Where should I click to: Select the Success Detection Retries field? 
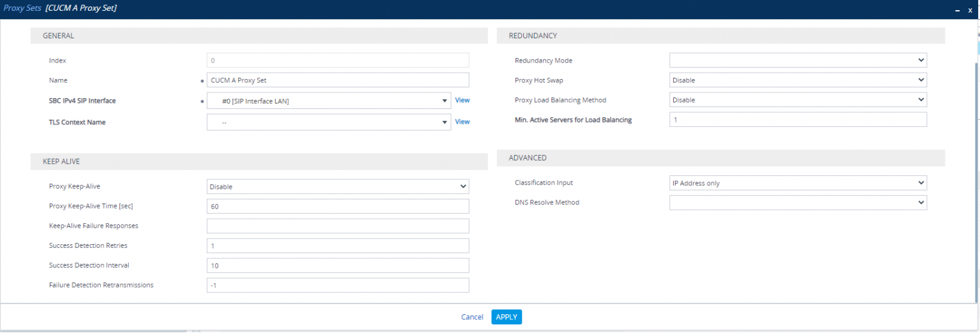click(x=338, y=246)
